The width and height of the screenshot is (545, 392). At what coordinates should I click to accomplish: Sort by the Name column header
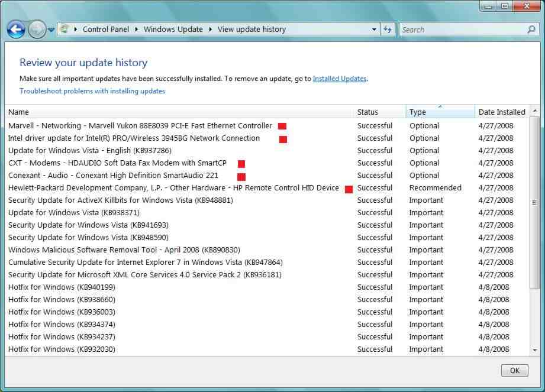click(179, 112)
